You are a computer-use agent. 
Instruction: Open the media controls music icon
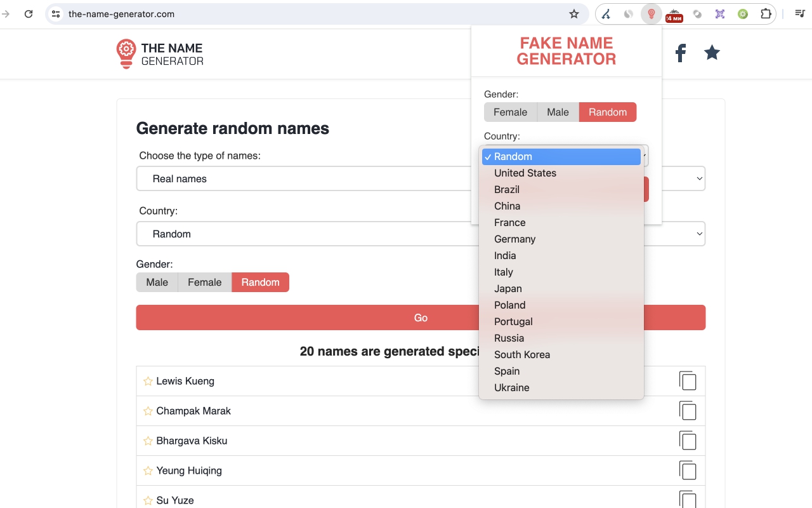pos(799,14)
